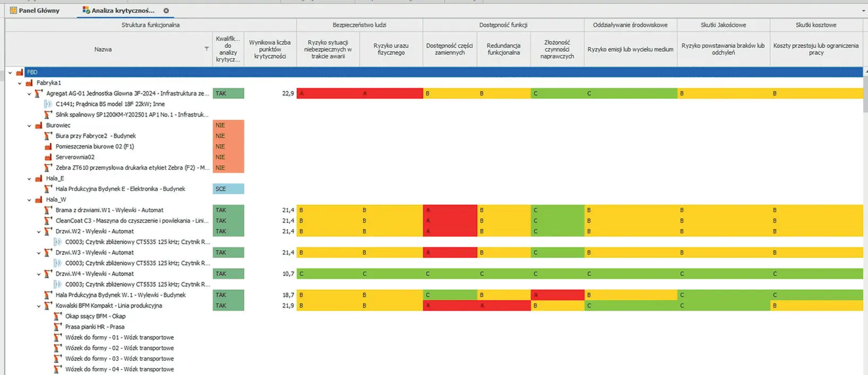868x375 pixels.
Task: Select the component icon next to C1441 Prądnica
Action: pyautogui.click(x=48, y=104)
